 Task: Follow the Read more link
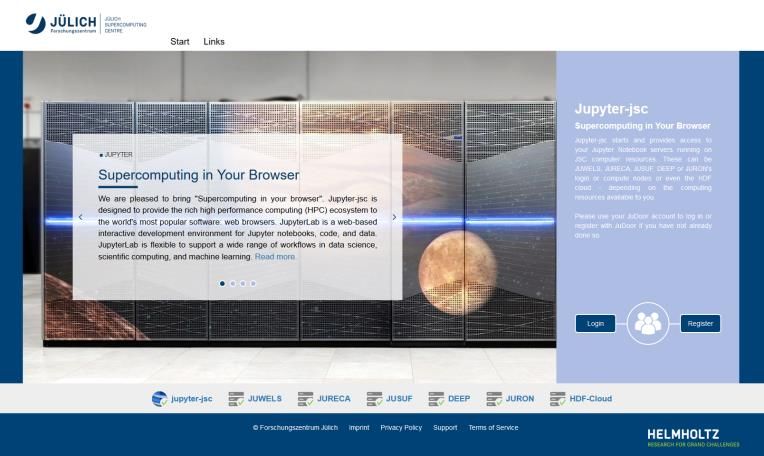(275, 256)
